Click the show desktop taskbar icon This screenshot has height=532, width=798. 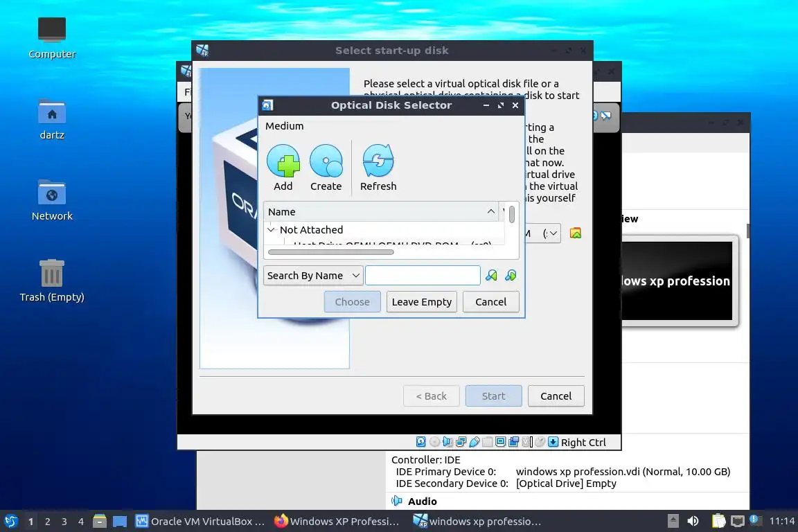pos(120,522)
